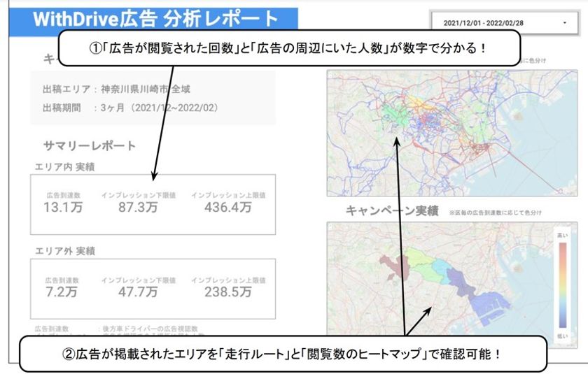Click the サマリーレポート heading

coord(90,145)
